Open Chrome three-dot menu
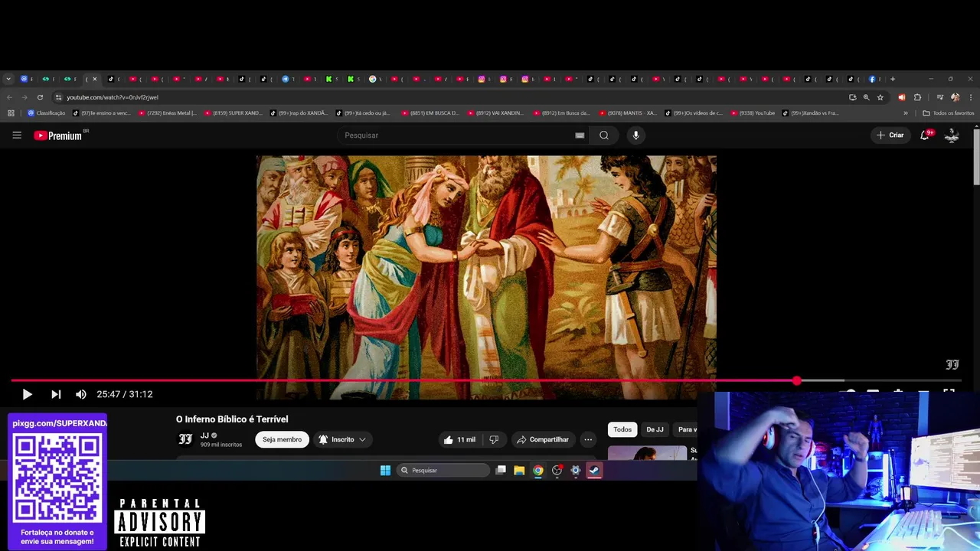This screenshot has height=551, width=980. [971, 97]
